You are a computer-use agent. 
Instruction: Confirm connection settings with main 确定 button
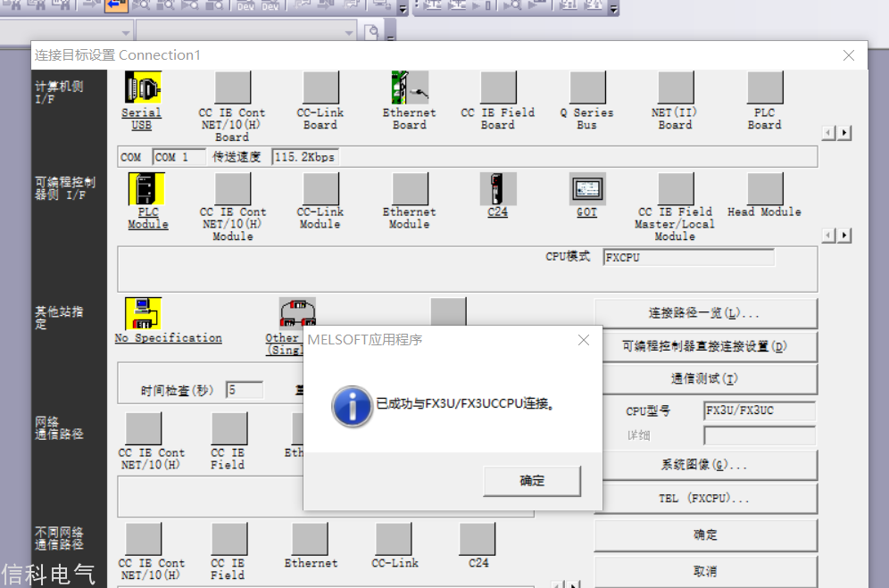[705, 535]
